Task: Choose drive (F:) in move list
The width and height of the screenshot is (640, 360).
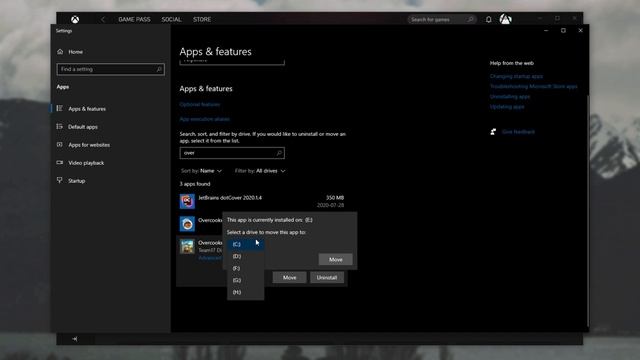Action: coord(245,268)
